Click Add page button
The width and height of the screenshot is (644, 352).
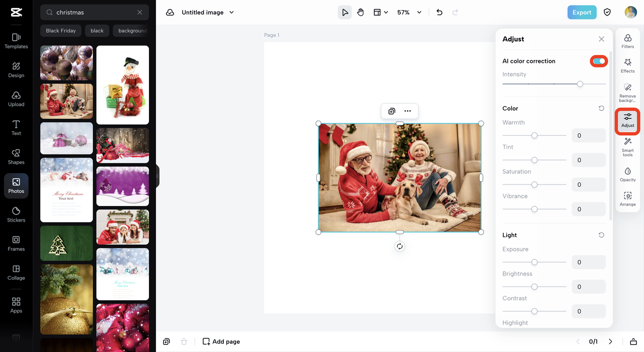pyautogui.click(x=221, y=341)
